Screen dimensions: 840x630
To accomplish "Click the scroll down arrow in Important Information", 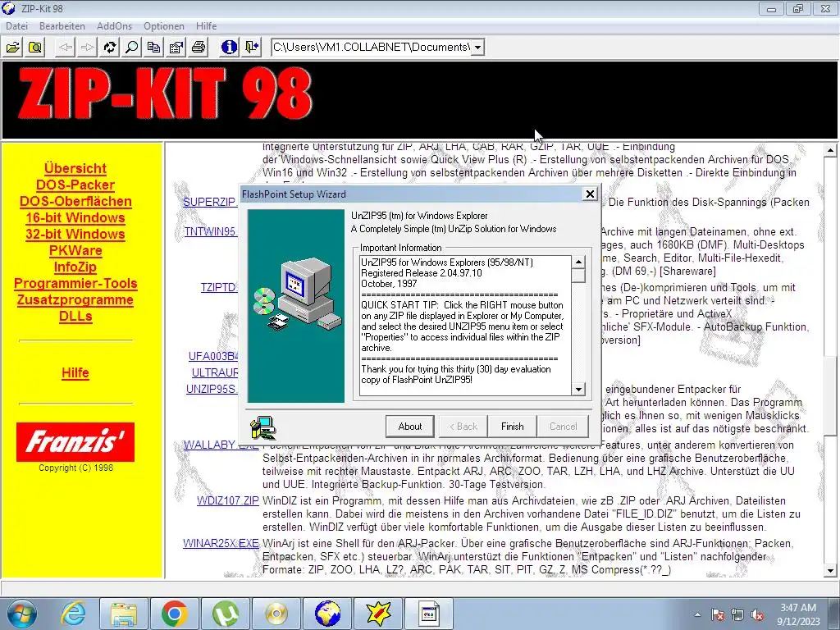I will pos(578,390).
